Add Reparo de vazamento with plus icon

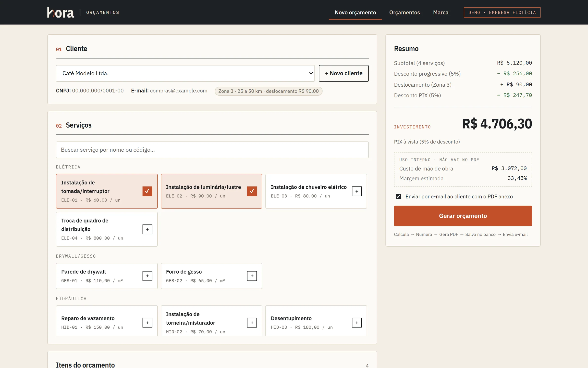[147, 323]
